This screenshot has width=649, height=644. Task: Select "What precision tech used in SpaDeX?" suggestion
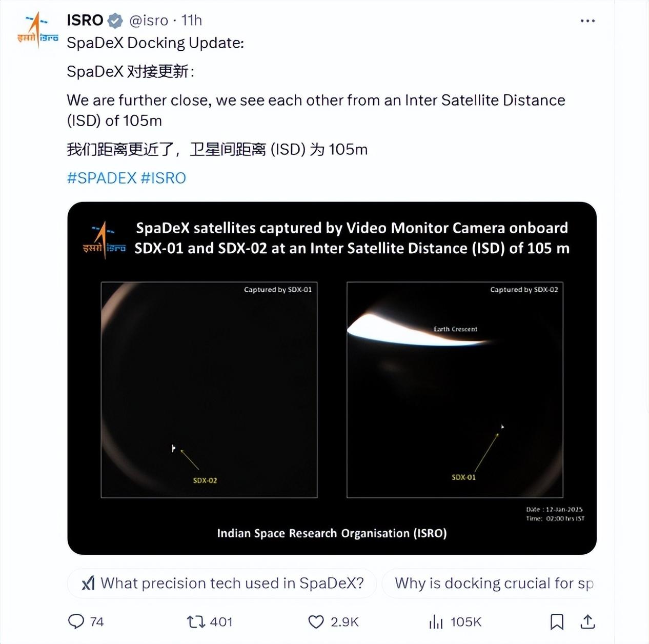232,583
